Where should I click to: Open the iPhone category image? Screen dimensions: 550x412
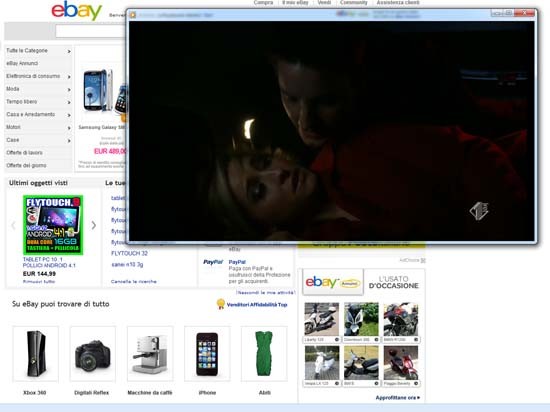click(x=207, y=353)
